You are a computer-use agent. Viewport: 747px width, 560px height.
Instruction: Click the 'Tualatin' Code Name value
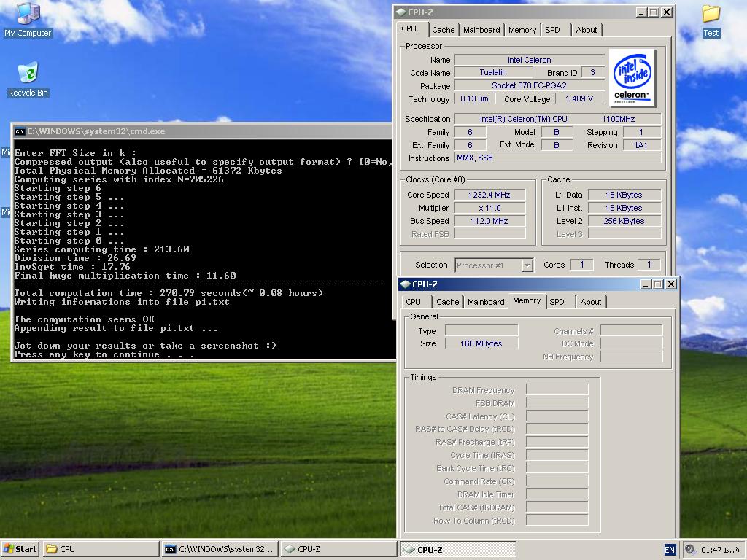(x=493, y=72)
